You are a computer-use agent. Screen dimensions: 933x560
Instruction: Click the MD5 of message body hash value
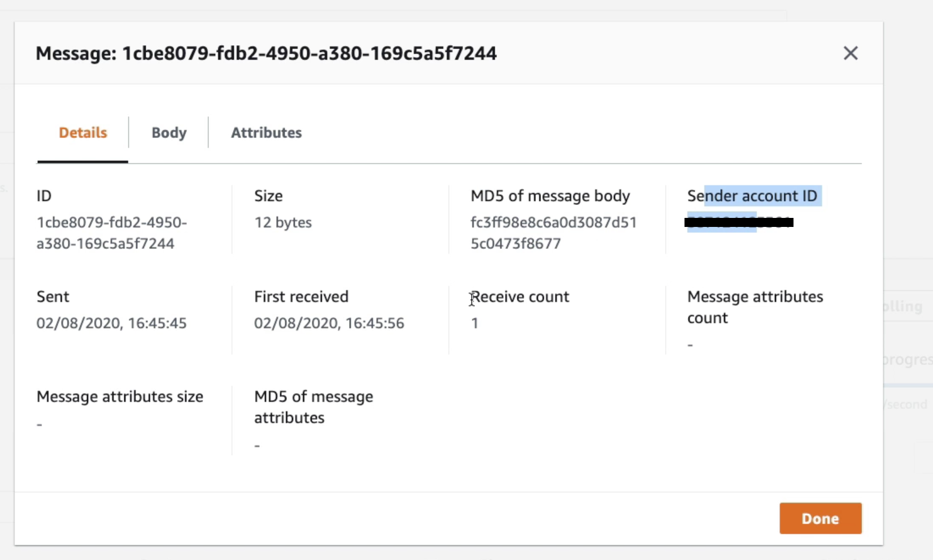(x=553, y=233)
